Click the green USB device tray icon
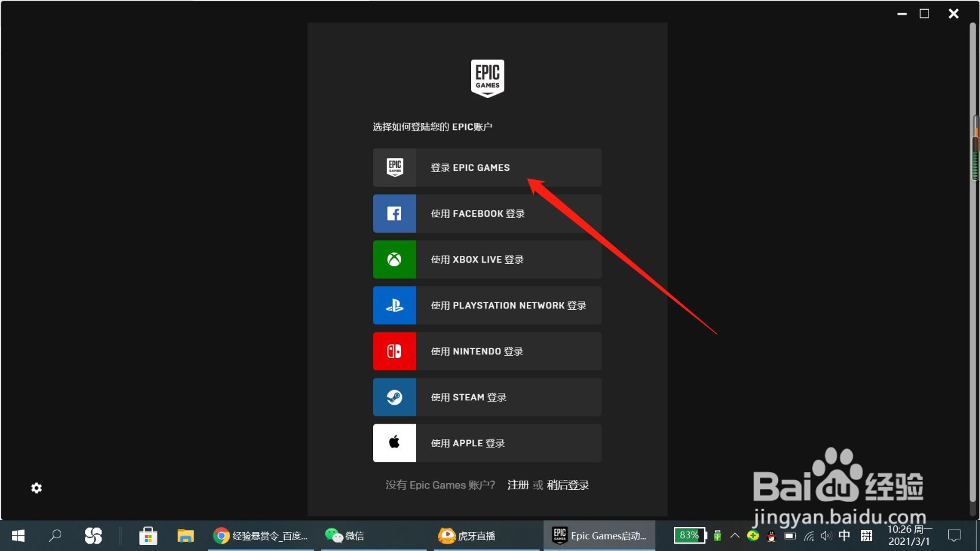The width and height of the screenshot is (980, 551). coord(717,536)
